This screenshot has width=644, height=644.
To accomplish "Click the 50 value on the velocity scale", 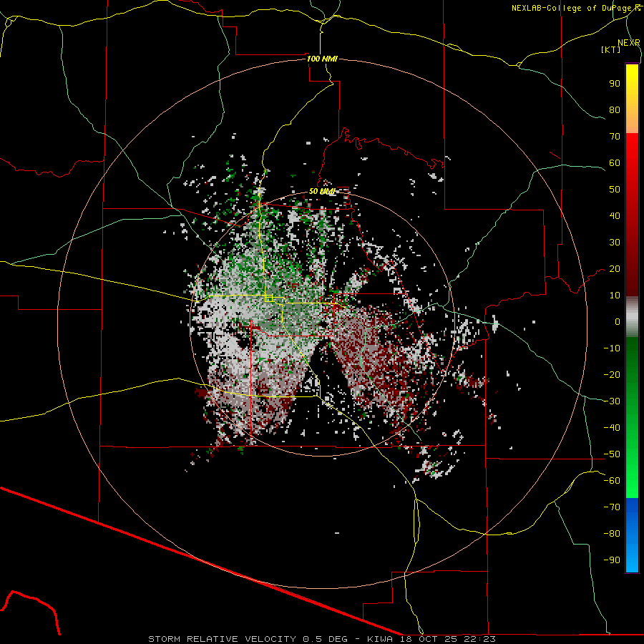I will coord(615,190).
